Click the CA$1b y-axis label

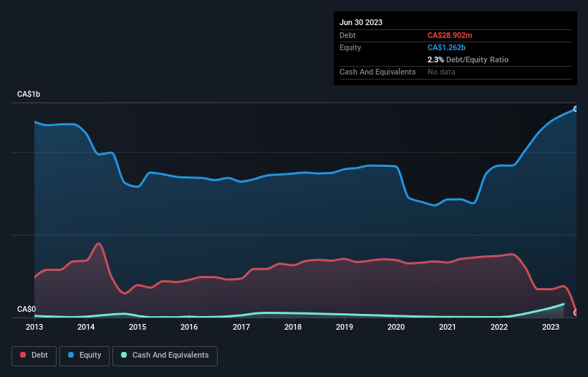[29, 94]
